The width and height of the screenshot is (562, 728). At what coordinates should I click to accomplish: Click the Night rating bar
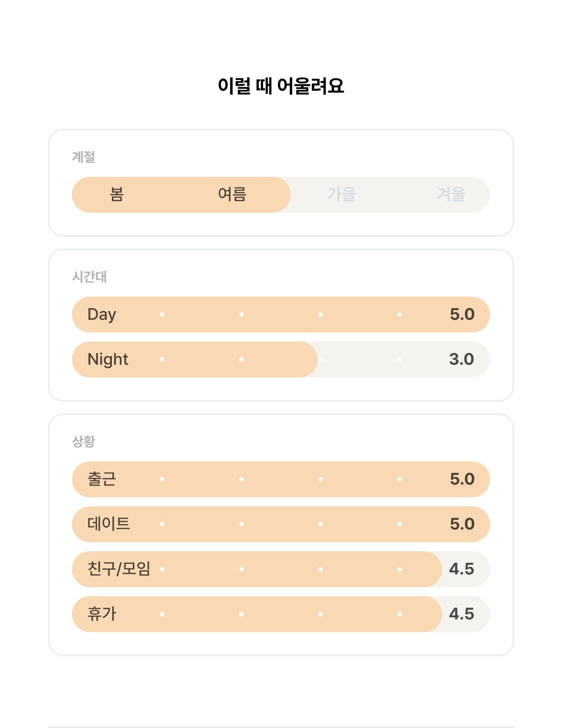(281, 360)
